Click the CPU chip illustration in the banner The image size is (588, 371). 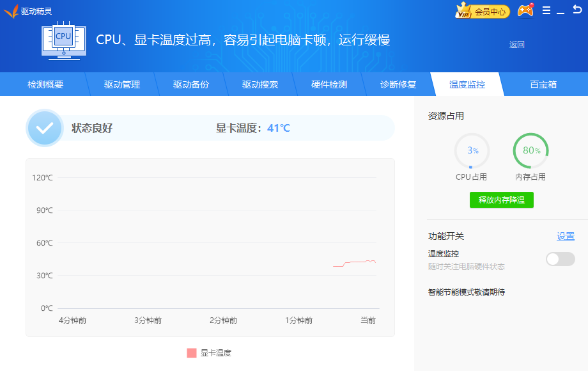[x=63, y=40]
